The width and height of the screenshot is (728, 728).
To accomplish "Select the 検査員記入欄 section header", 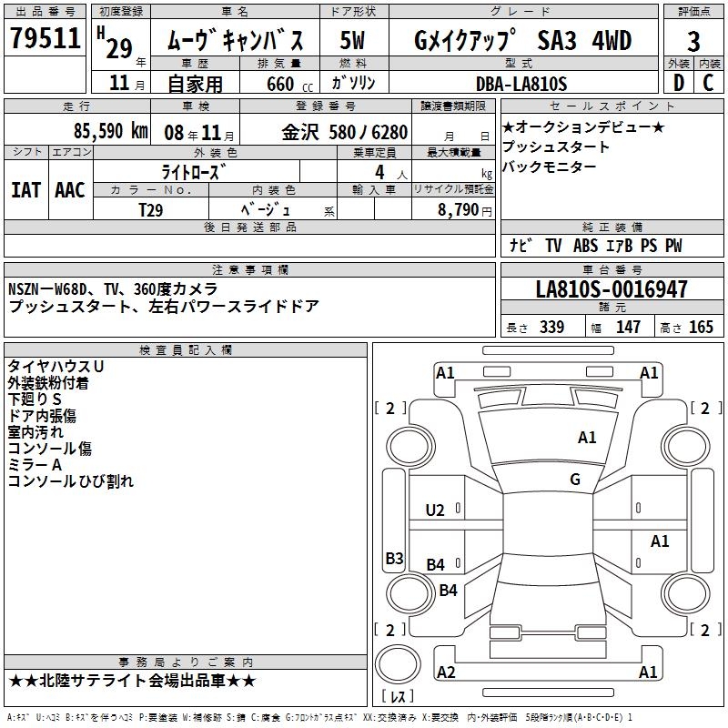I will [186, 350].
